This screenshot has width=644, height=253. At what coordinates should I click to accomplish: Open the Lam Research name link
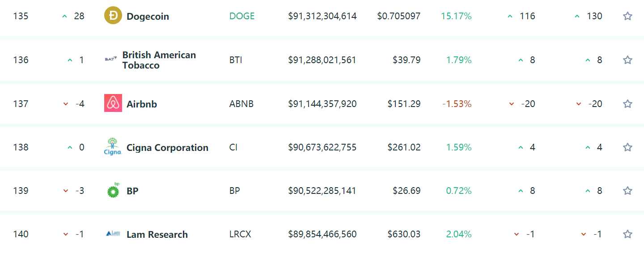(x=157, y=235)
